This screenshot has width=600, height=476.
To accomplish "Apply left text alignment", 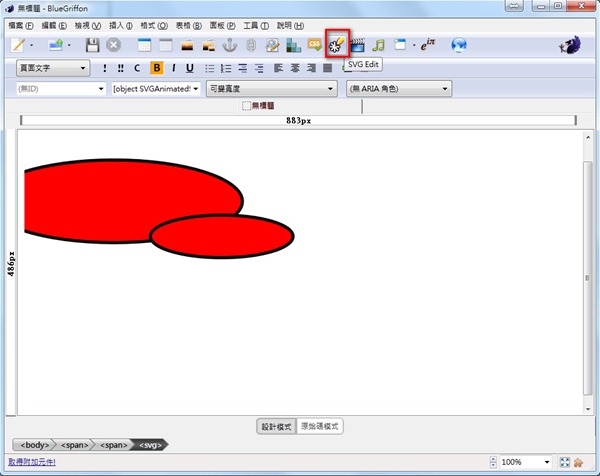I will pos(278,68).
